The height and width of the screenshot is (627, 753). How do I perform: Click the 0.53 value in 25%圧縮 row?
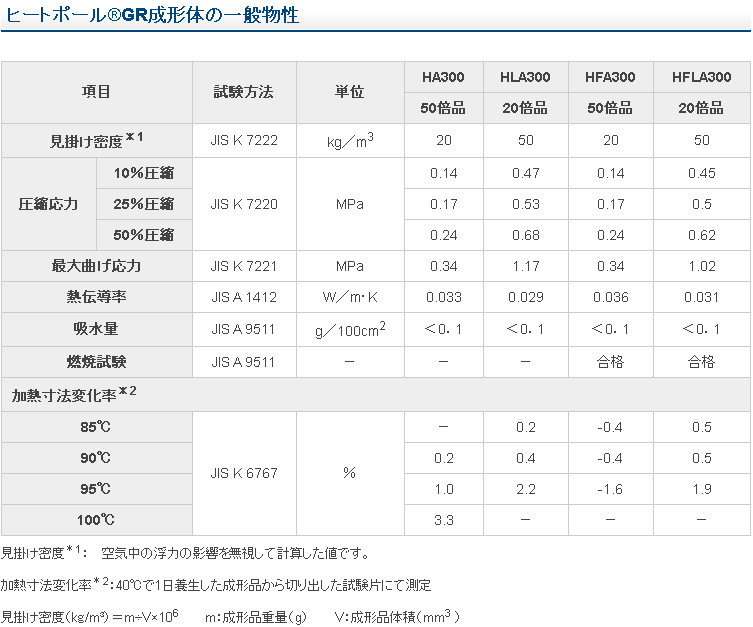coord(525,204)
